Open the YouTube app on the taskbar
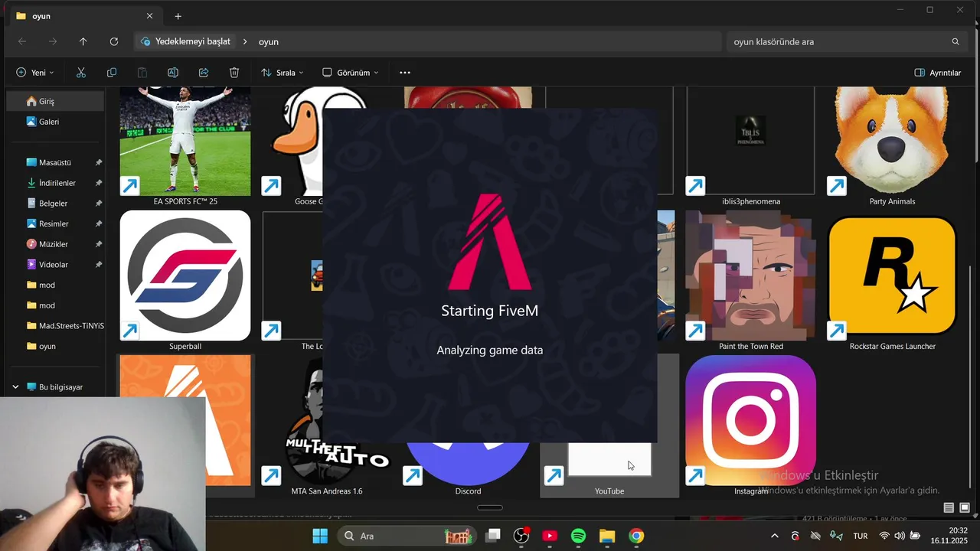Screen dimensions: 980x551 click(x=550, y=536)
